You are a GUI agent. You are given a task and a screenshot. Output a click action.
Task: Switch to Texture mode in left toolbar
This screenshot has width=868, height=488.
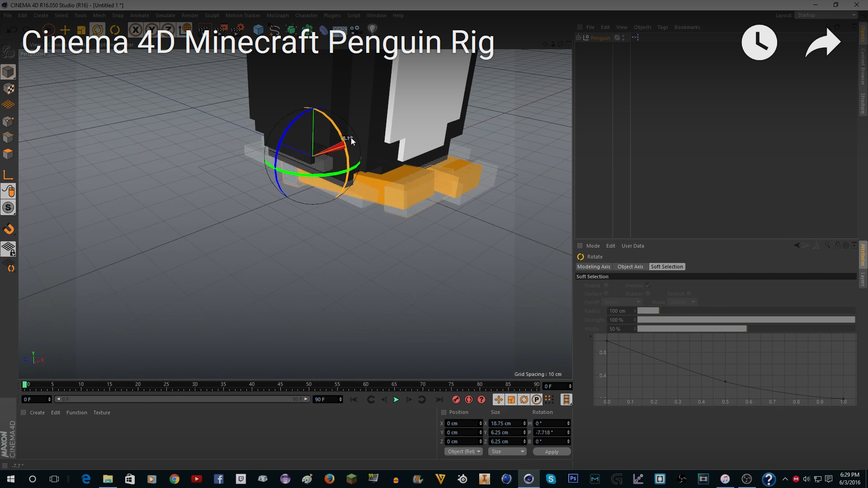pyautogui.click(x=8, y=89)
